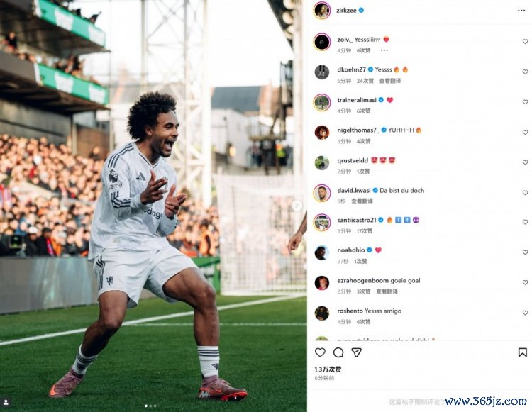Screen dimensions: 532x412
Task: Open zirkzee profile from header username
Action: click(x=346, y=11)
